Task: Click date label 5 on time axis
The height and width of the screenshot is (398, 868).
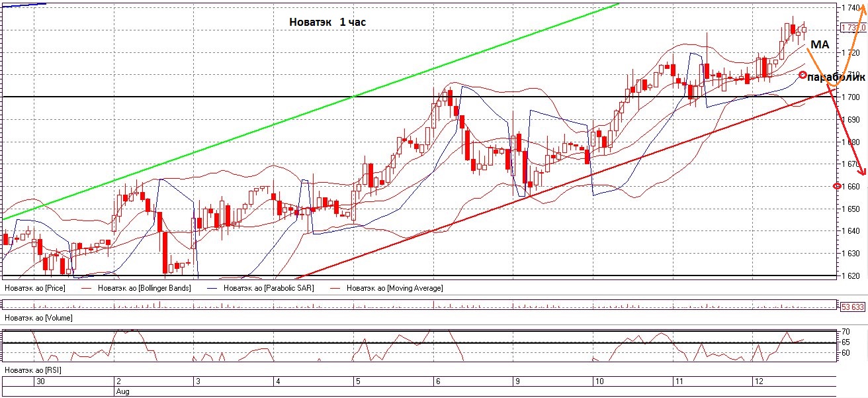Action: pyautogui.click(x=357, y=382)
